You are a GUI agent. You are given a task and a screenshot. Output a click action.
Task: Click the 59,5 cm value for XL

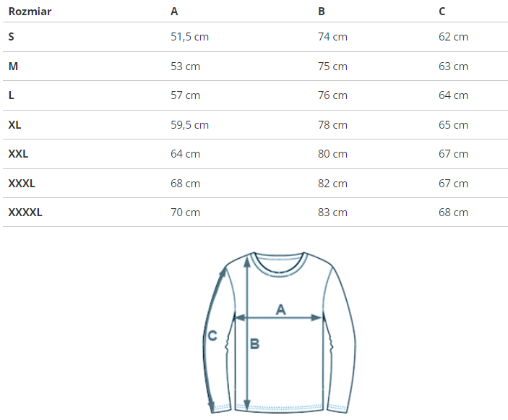coord(189,125)
